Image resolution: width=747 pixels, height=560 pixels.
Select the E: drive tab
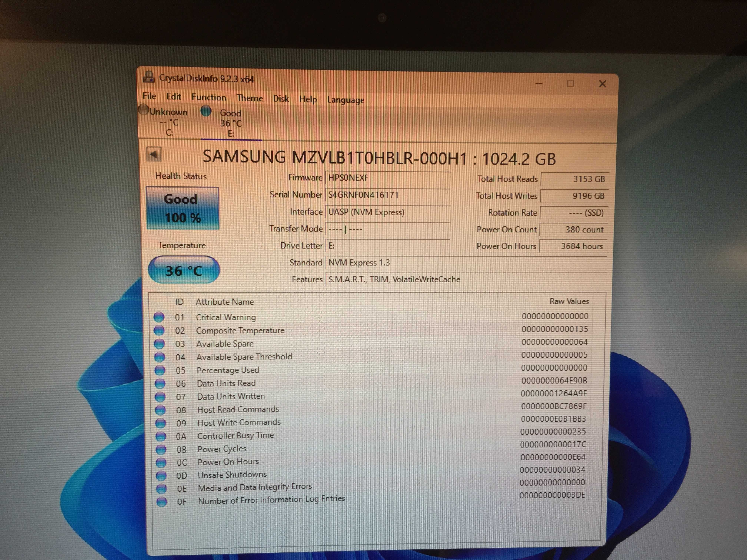(x=231, y=123)
